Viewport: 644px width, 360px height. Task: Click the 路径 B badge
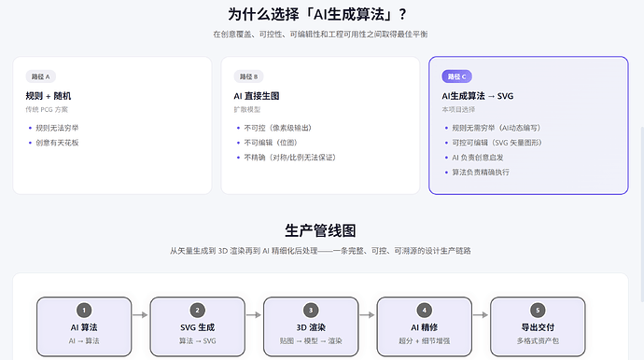click(248, 76)
